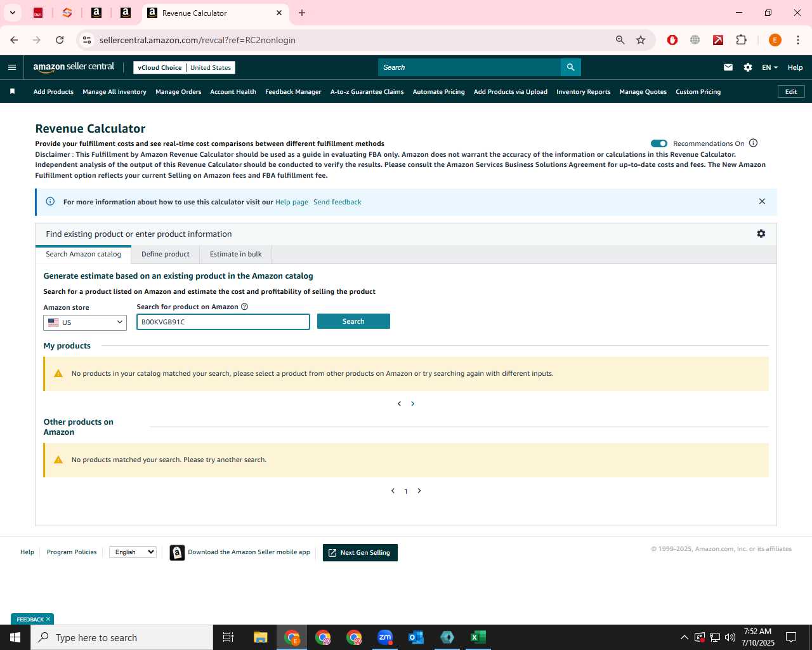Switch to Search Amazon catalog tab
This screenshot has width=812, height=650.
pos(83,254)
